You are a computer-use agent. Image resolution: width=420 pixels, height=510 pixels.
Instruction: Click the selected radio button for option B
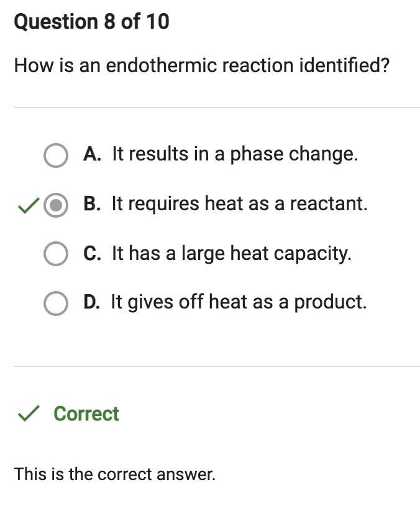pyautogui.click(x=56, y=205)
